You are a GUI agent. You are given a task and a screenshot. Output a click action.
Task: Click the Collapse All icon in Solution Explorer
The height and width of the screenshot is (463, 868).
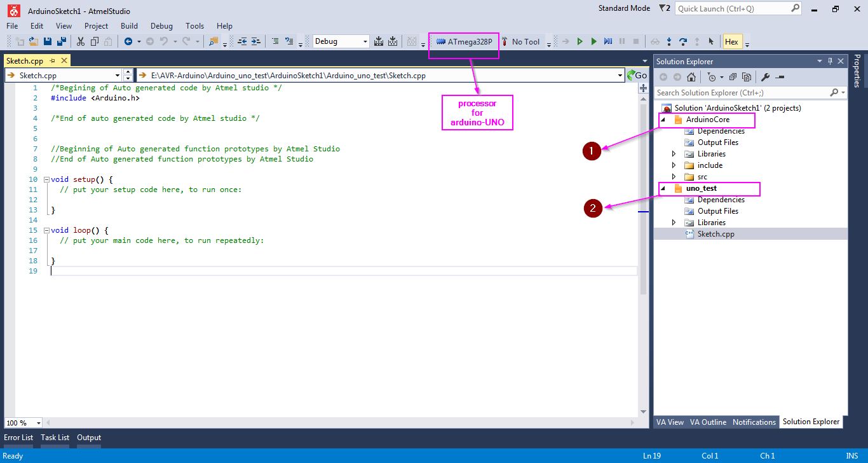click(x=733, y=77)
